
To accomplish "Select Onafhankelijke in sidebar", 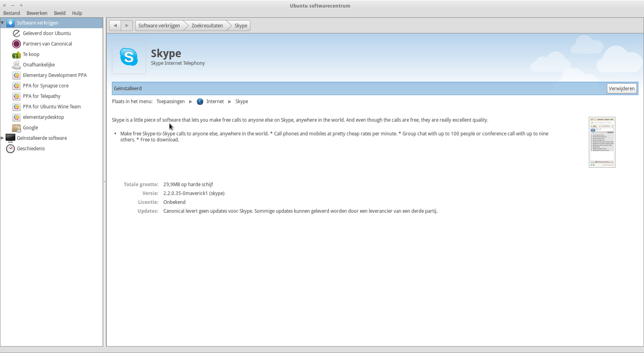I will [x=39, y=65].
